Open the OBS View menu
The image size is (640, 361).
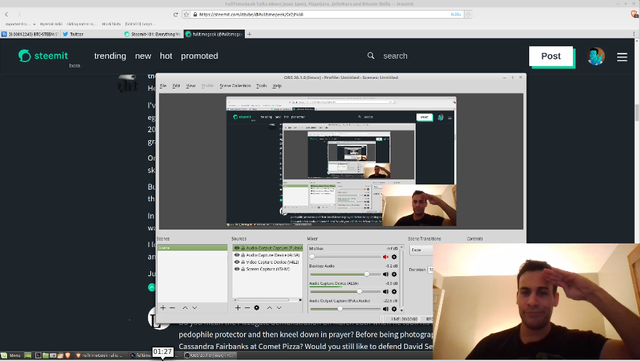[191, 86]
